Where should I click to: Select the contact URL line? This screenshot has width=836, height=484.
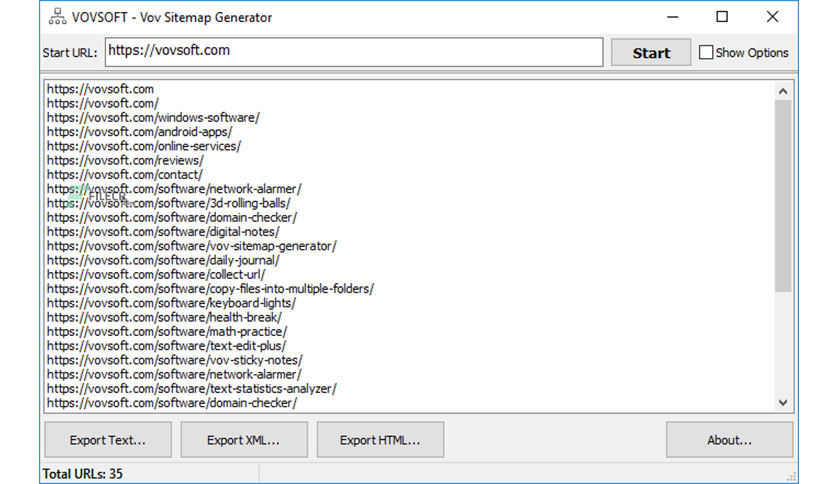point(125,175)
